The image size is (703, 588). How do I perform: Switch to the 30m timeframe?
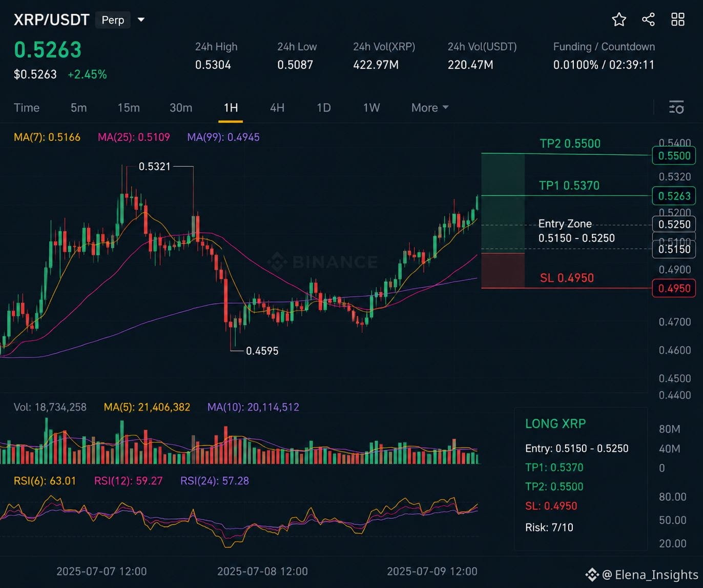181,108
